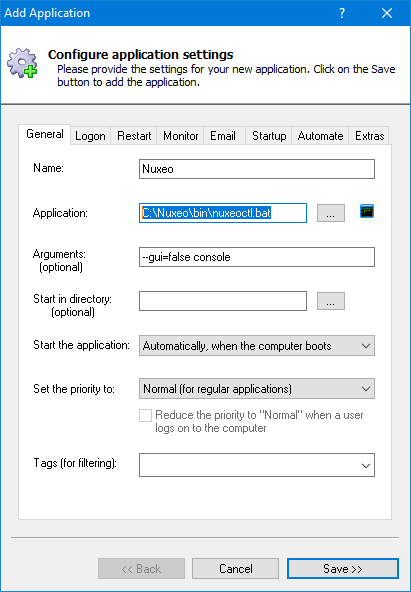Go to the Email tab
The width and height of the screenshot is (411, 592).
[223, 136]
